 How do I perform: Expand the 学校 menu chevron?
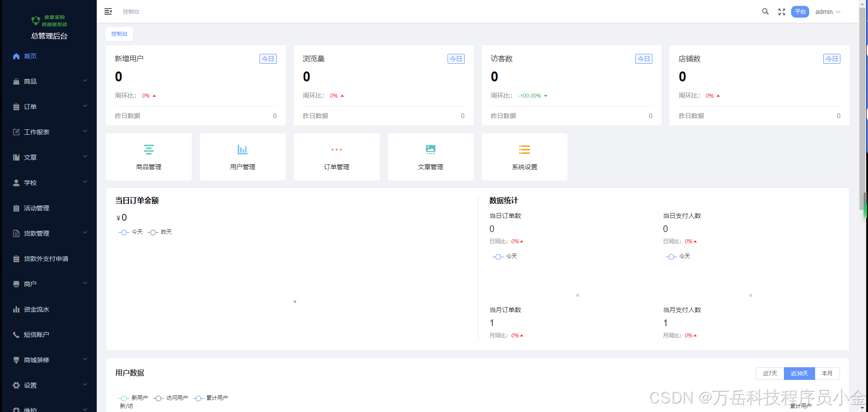tap(85, 182)
